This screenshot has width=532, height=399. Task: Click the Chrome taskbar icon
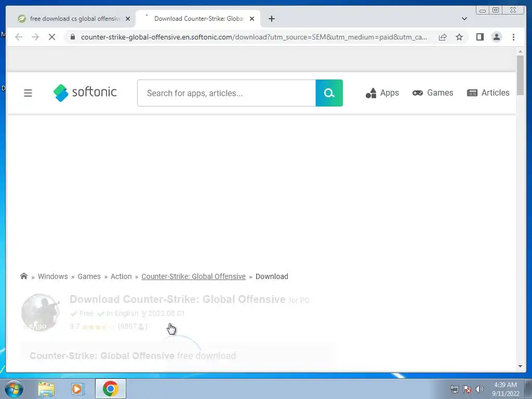(111, 389)
